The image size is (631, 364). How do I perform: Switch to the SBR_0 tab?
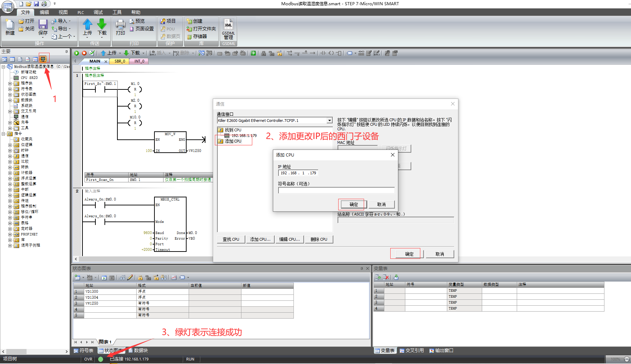pos(119,61)
